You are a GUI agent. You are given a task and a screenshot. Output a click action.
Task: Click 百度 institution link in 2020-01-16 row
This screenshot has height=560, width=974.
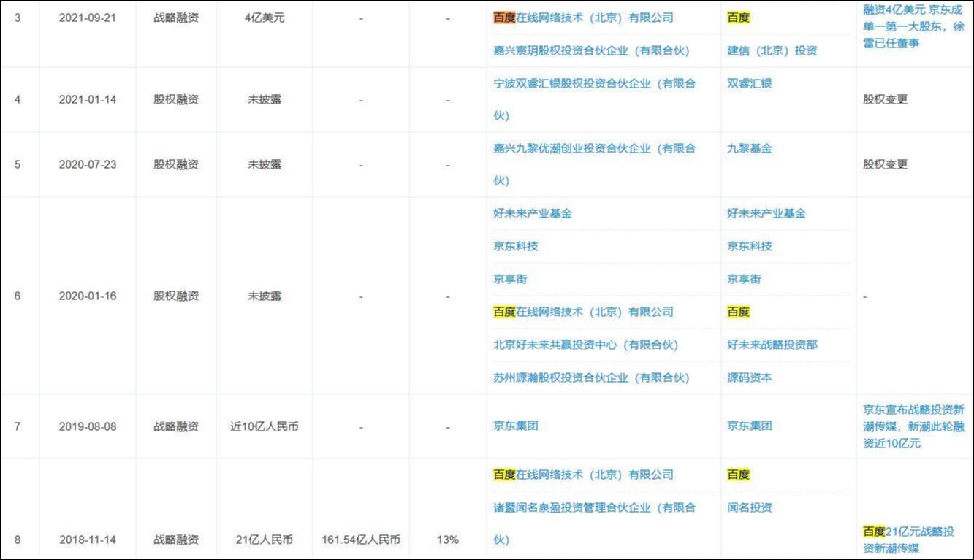tap(738, 312)
